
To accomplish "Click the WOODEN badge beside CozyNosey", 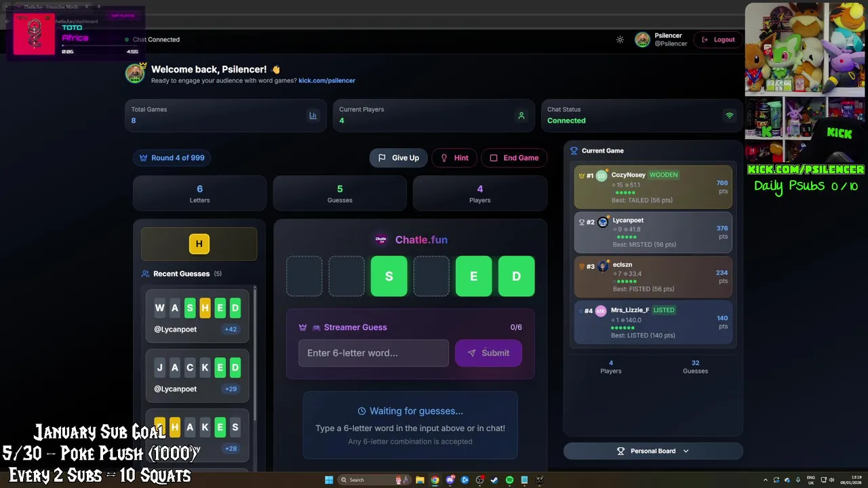I will (x=663, y=175).
